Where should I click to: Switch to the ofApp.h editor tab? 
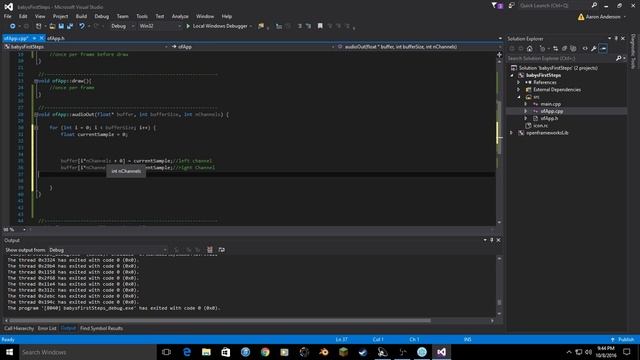coord(56,38)
